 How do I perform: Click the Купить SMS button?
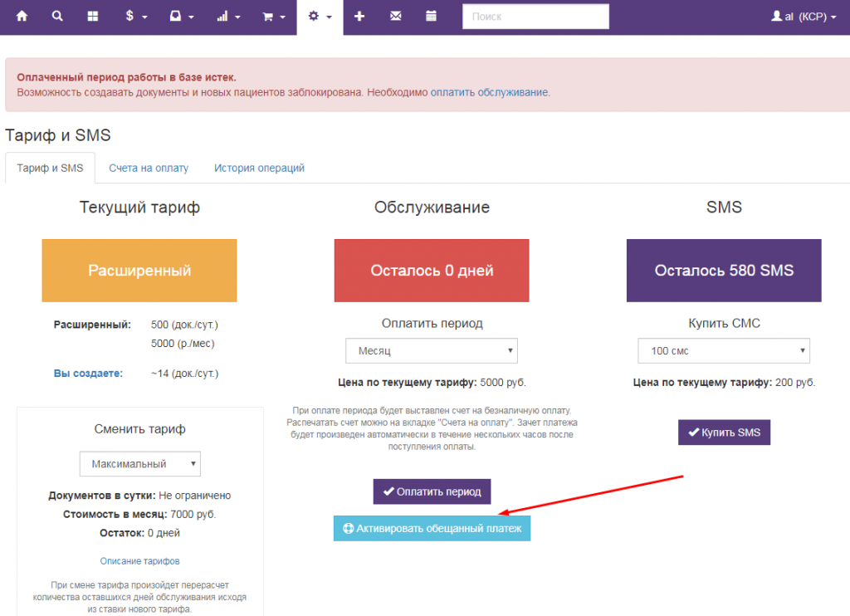point(724,433)
